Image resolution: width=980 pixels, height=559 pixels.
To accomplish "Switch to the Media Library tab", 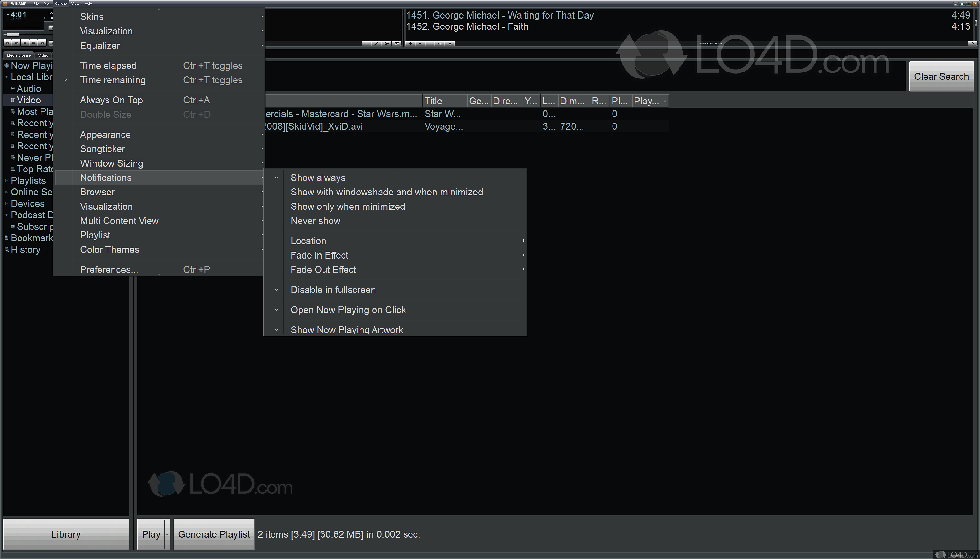I will (x=19, y=55).
